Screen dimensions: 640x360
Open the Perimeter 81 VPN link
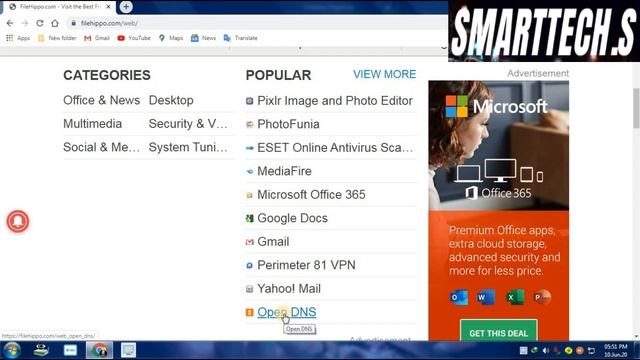306,265
